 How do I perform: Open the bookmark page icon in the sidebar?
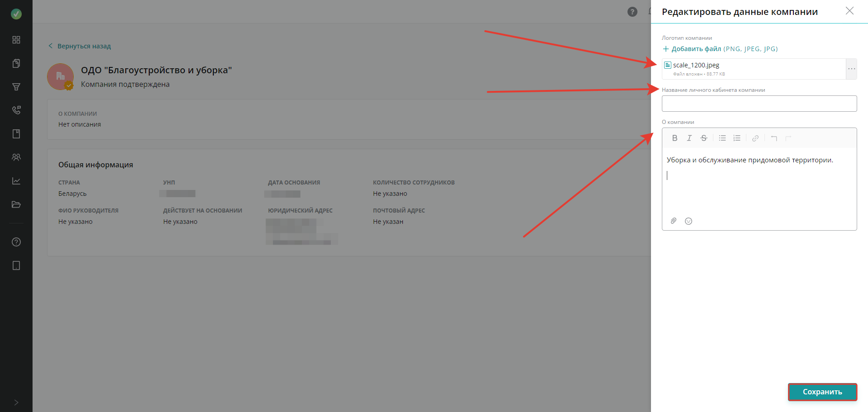(16, 134)
